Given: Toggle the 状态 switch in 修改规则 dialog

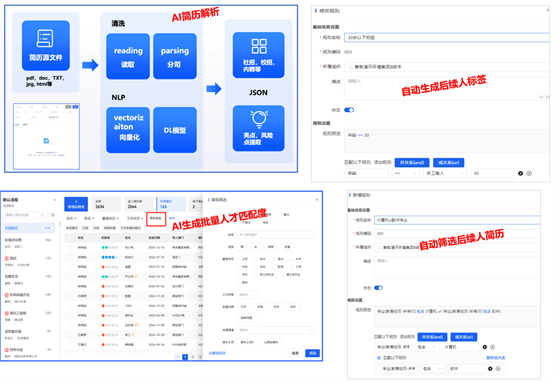Looking at the screenshot, I should click(x=349, y=110).
